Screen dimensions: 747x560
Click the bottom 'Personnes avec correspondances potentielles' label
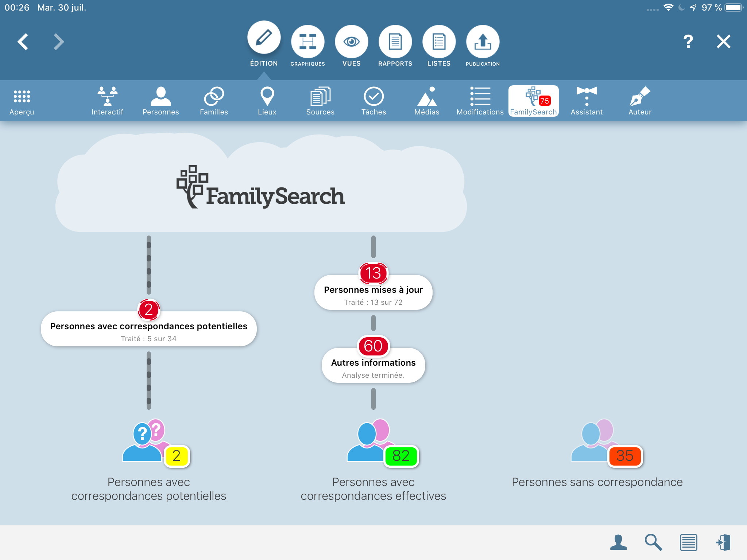coord(149,489)
